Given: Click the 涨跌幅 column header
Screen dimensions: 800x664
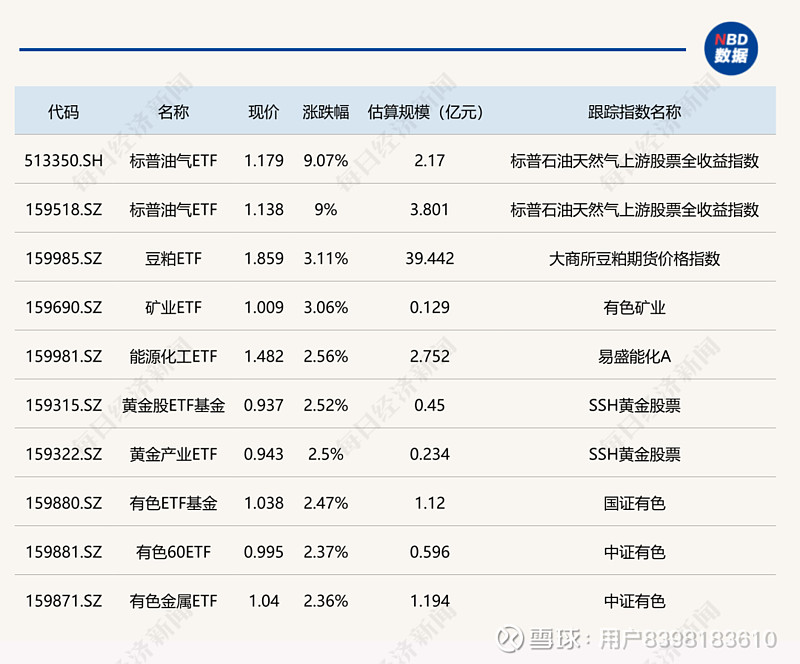Looking at the screenshot, I should tap(325, 112).
